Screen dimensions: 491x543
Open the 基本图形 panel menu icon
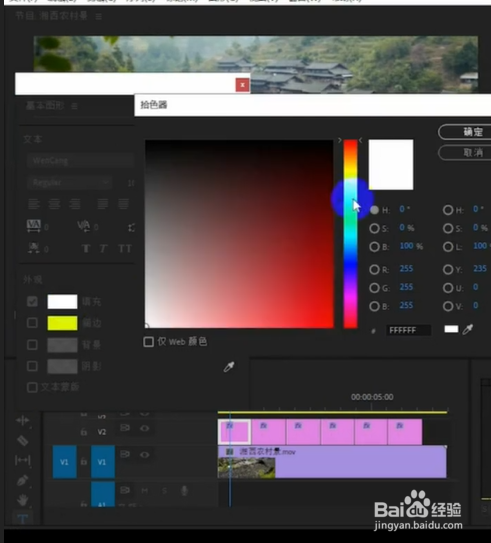coord(74,106)
